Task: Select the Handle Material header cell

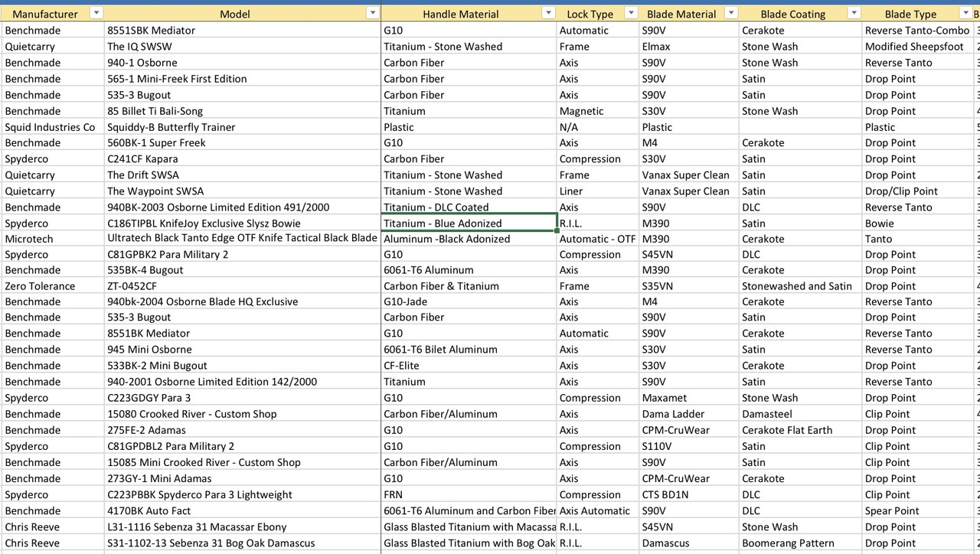Action: point(469,14)
